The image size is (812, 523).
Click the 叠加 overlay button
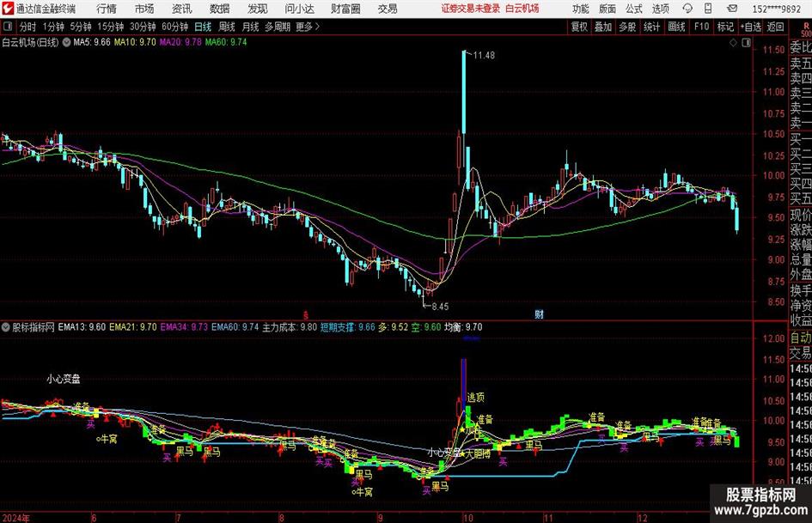pos(603,27)
